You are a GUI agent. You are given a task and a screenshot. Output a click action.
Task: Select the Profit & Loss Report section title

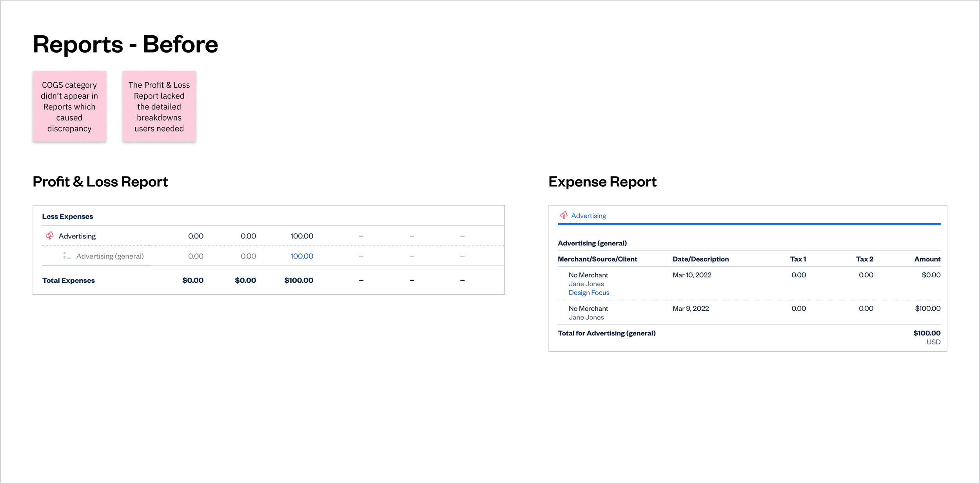[100, 181]
